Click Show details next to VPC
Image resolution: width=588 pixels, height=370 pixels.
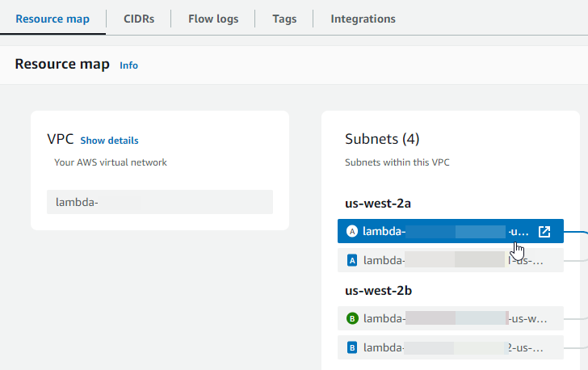coord(109,141)
